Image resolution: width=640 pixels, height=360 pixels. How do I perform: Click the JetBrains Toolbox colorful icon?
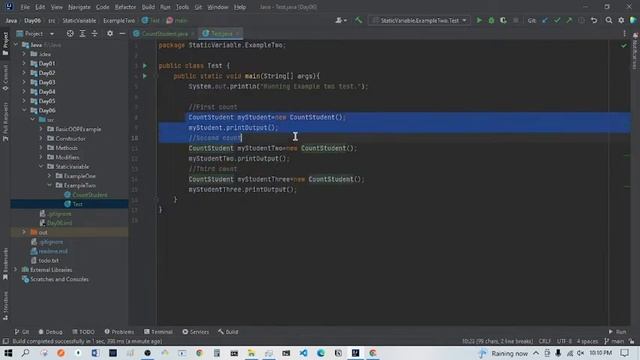pyautogui.click(x=633, y=20)
